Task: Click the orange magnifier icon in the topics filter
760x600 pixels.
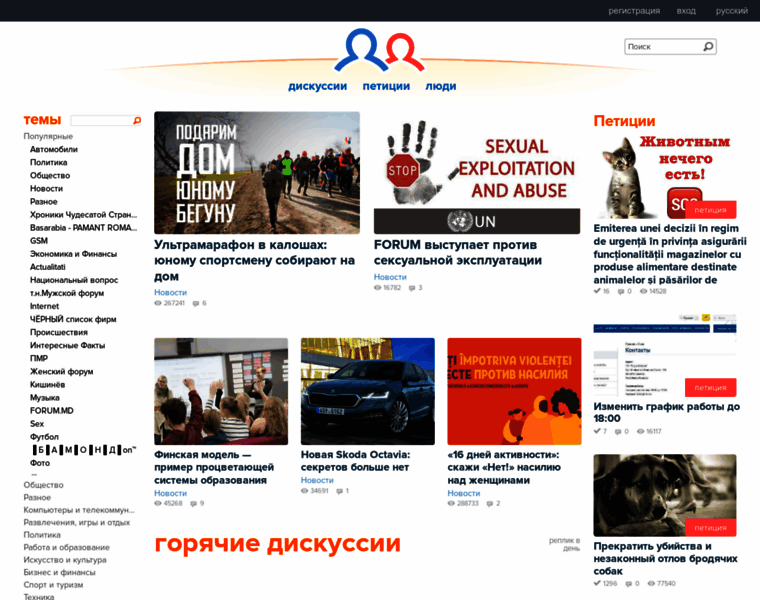Action: 137,120
